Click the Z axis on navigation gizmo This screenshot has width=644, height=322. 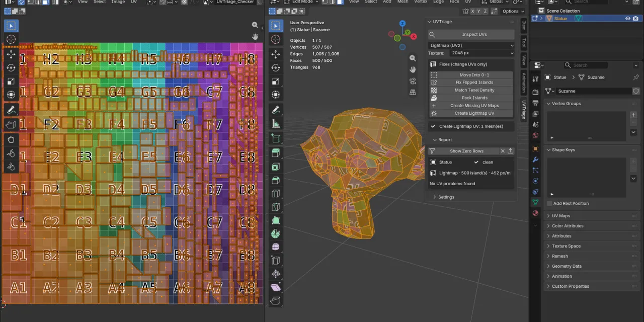403,24
